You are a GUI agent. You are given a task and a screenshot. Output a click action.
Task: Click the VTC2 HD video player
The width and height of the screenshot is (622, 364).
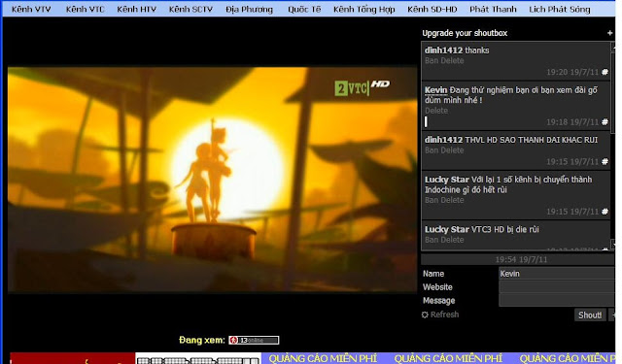pos(212,180)
